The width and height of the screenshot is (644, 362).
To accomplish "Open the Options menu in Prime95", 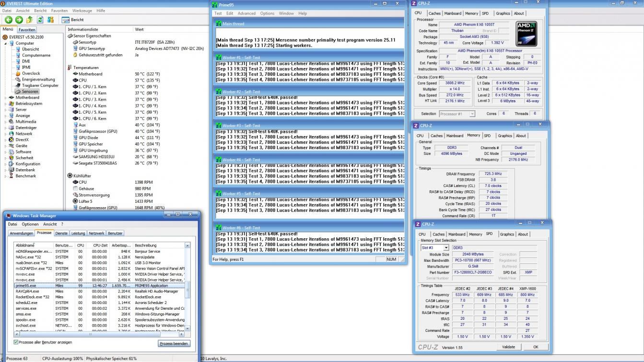I will point(267,13).
